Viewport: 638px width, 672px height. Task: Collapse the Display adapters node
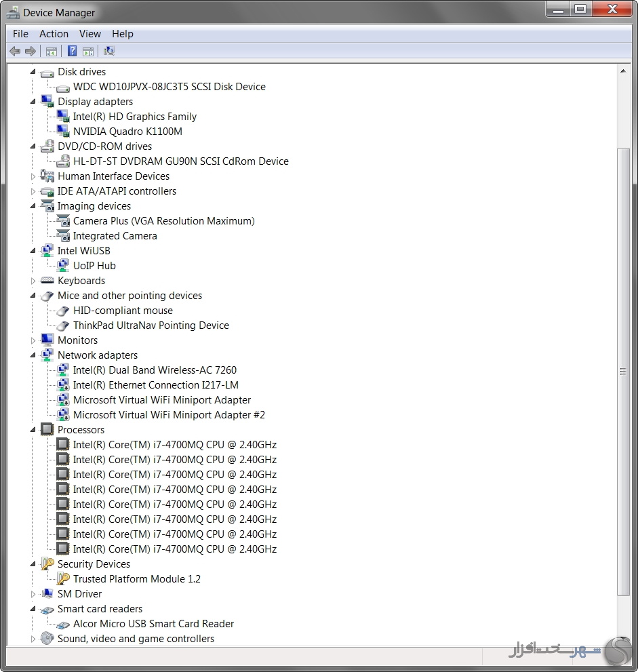click(33, 102)
